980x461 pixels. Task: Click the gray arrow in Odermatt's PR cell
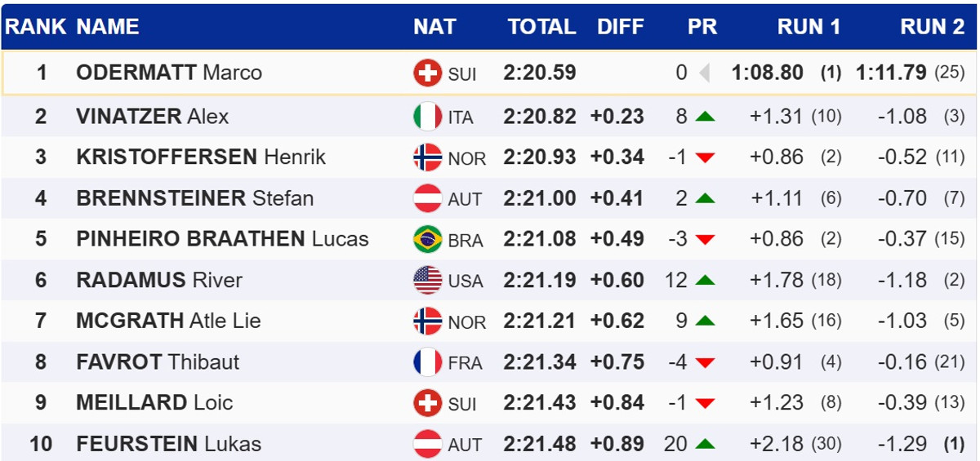click(x=704, y=73)
